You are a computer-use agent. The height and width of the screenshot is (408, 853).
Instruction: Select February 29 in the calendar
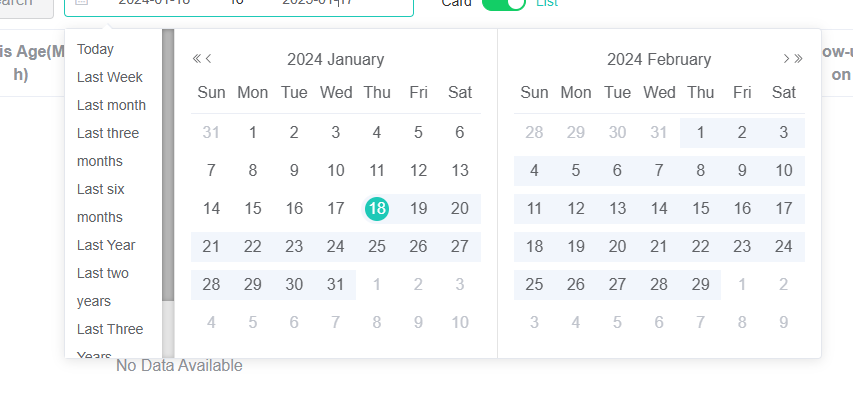(x=700, y=285)
